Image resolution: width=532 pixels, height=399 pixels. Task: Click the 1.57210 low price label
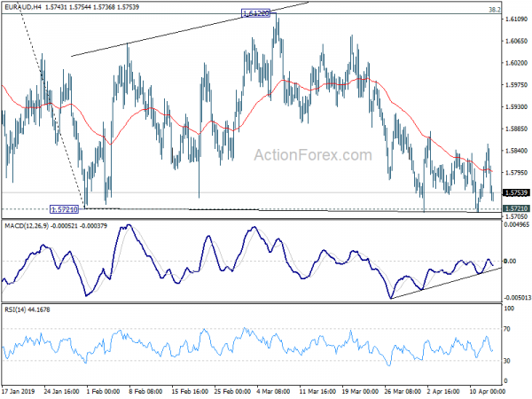64,209
